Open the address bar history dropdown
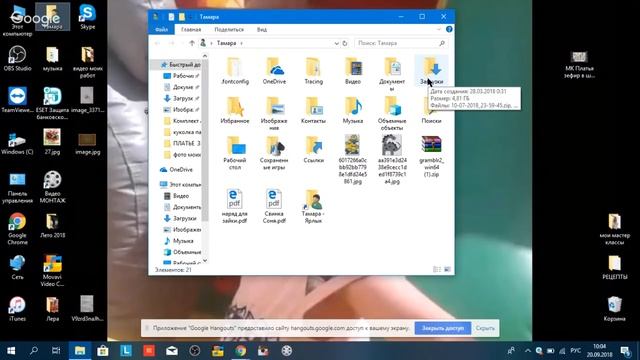The width and height of the screenshot is (640, 360). pyautogui.click(x=336, y=43)
